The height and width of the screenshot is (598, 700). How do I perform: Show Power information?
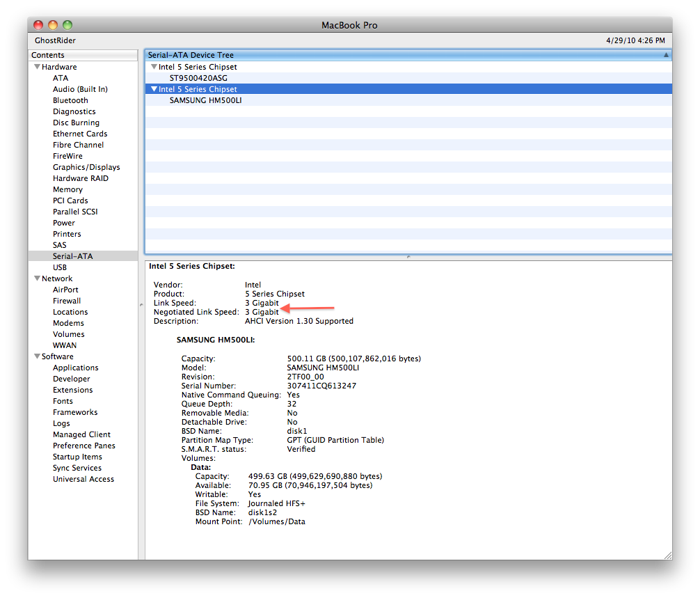[64, 223]
